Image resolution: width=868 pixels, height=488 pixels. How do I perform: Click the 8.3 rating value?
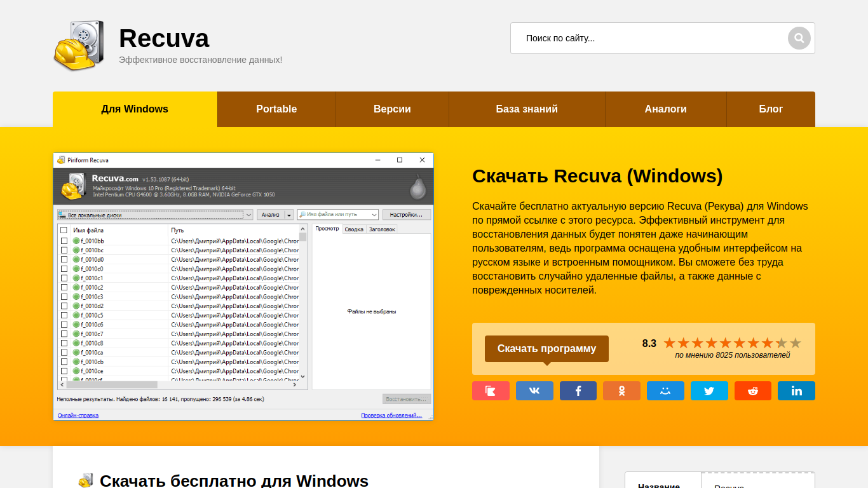coord(649,343)
